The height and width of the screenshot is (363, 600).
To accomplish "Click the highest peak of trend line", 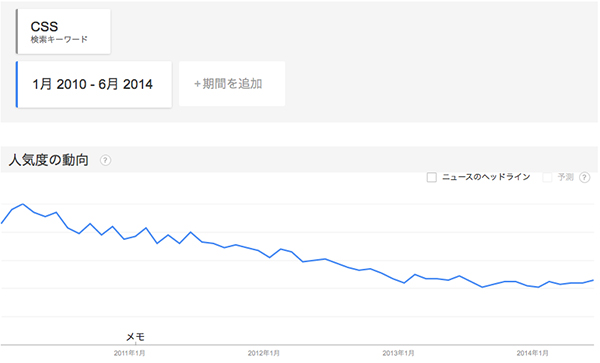I will pos(23,204).
